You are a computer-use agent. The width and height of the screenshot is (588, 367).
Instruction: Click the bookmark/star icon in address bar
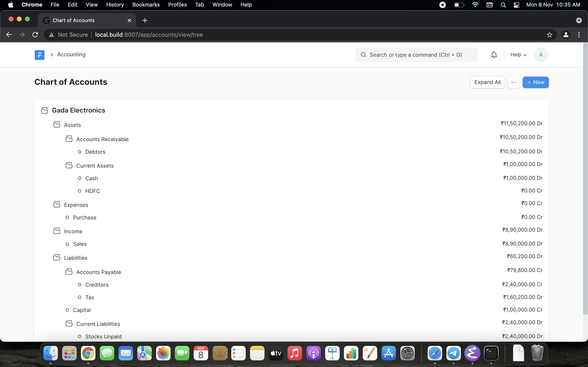(549, 35)
